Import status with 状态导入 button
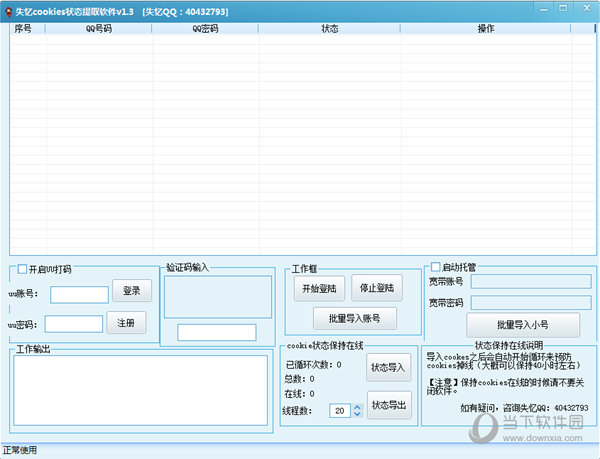This screenshot has width=600, height=459. pos(389,368)
